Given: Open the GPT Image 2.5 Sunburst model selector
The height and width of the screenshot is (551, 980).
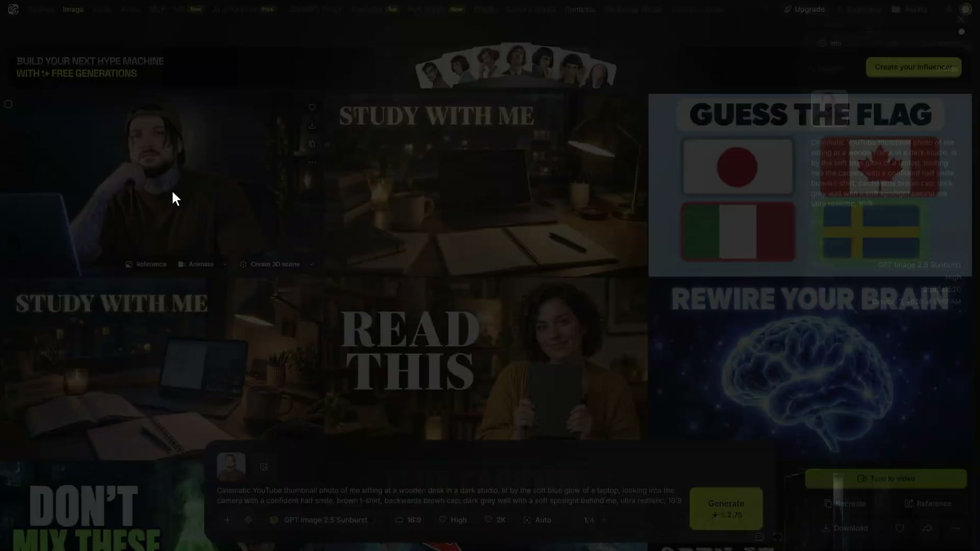Looking at the screenshot, I should [323, 520].
